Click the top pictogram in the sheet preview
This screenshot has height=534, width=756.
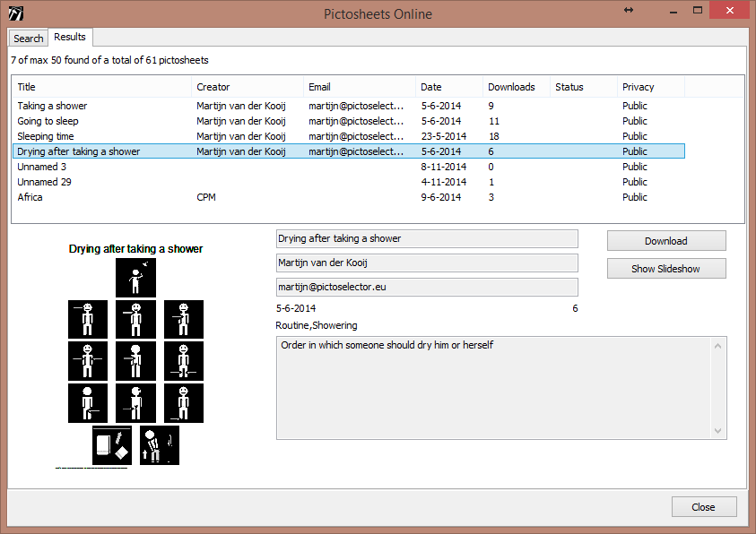(x=135, y=278)
